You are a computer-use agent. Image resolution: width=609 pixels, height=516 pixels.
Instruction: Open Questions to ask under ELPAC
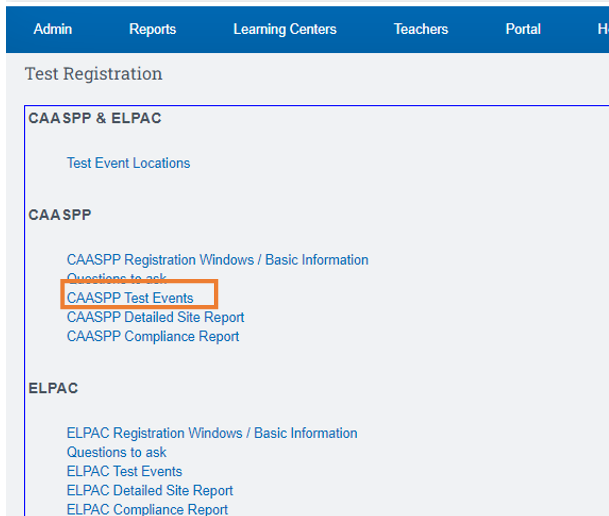pyautogui.click(x=117, y=452)
